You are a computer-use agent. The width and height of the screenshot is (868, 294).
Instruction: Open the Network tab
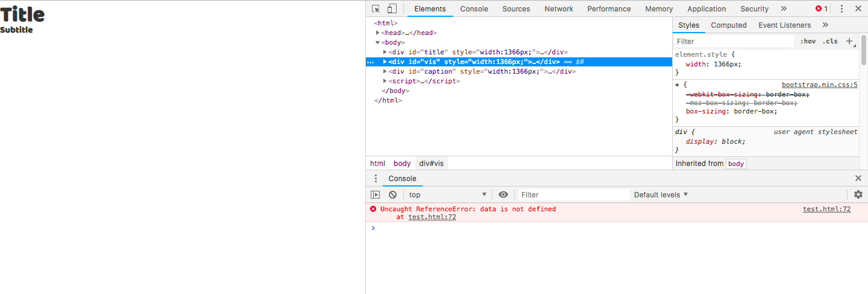click(x=559, y=8)
